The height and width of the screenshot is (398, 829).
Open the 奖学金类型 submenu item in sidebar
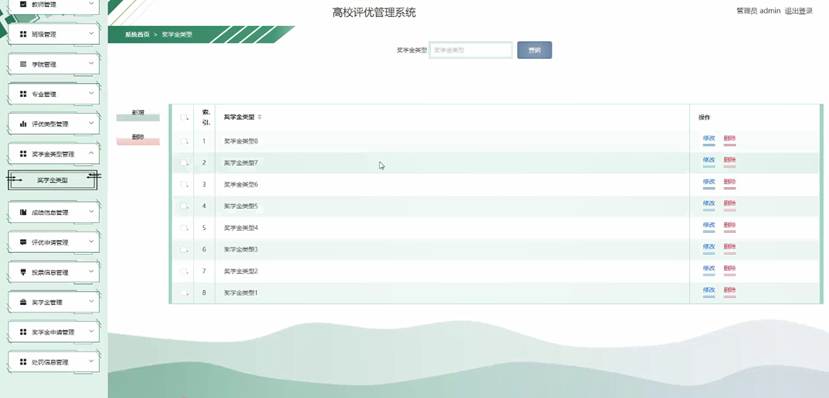pos(53,180)
